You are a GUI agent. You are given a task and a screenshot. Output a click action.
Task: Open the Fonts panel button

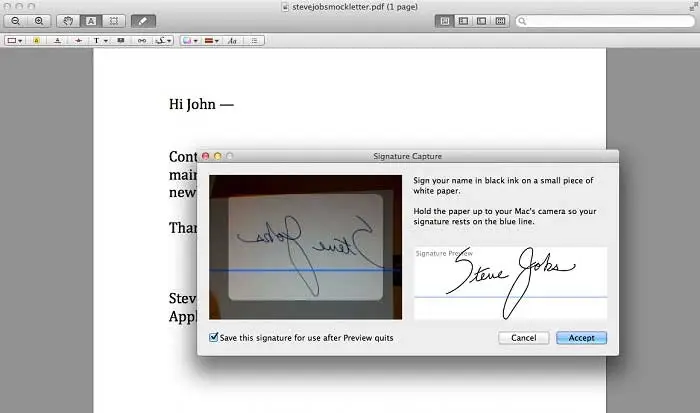coord(232,41)
